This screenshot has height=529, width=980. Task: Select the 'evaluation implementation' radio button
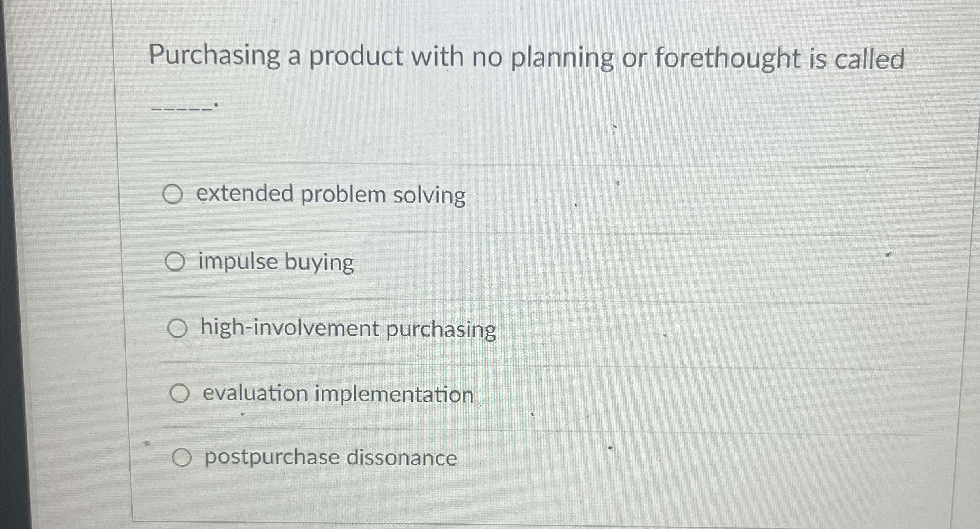[x=180, y=393]
